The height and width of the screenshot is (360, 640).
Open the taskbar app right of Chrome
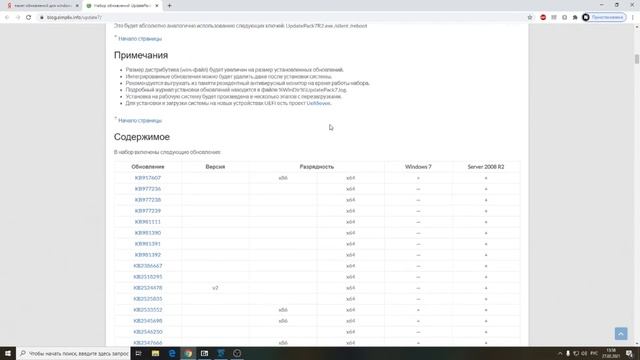pos(204,353)
